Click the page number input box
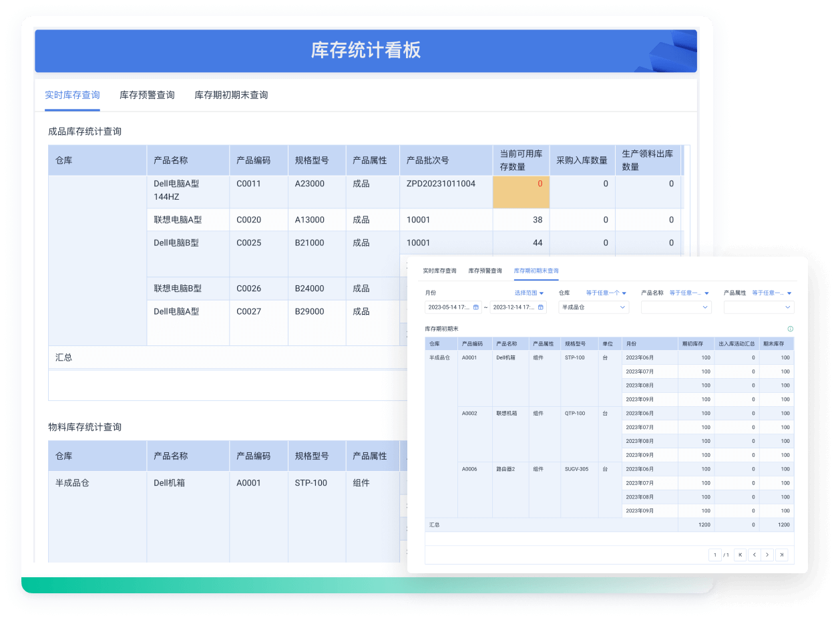This screenshot has width=840, height=620. pyautogui.click(x=714, y=555)
